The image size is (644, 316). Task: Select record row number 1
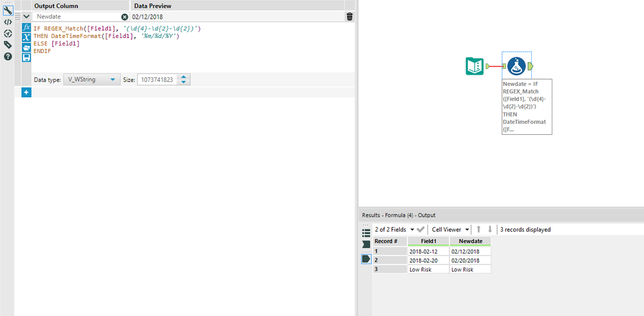(x=390, y=251)
